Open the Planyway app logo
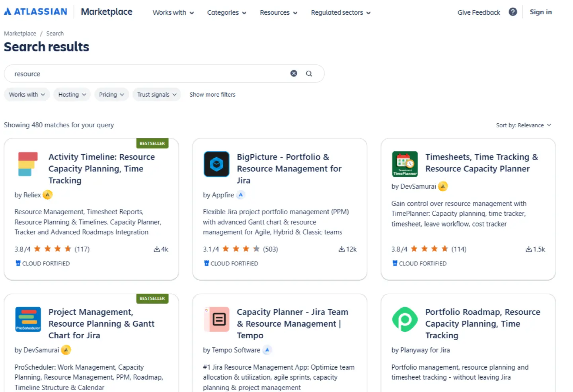573x392 pixels. coord(405,319)
